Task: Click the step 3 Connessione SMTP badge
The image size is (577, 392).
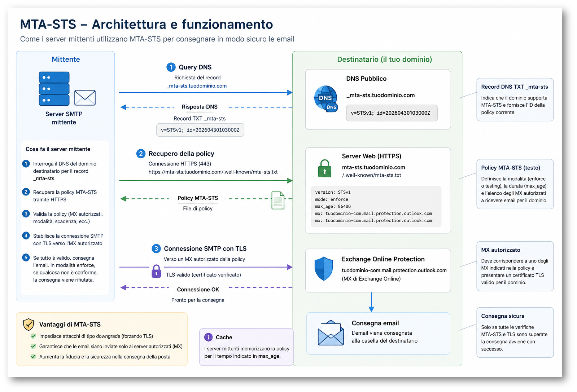Action: [156, 248]
